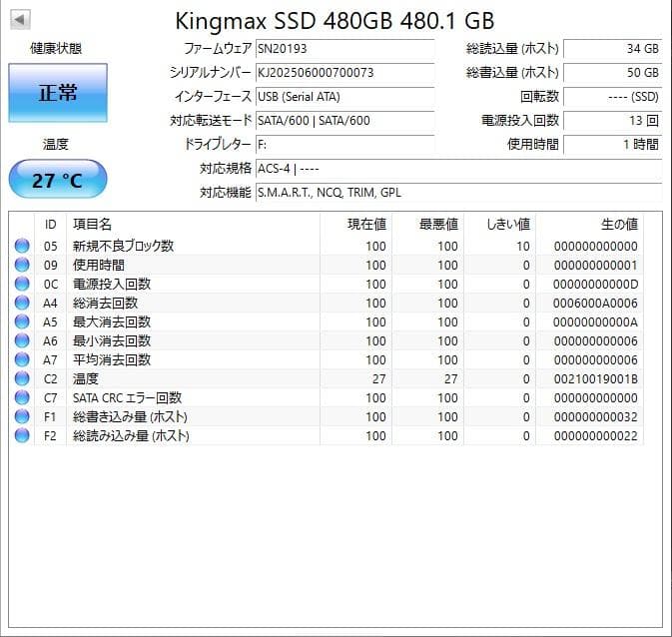The image size is (672, 637).
Task: Select the transfer mode field SATA/600
Action: pyautogui.click(x=345, y=121)
